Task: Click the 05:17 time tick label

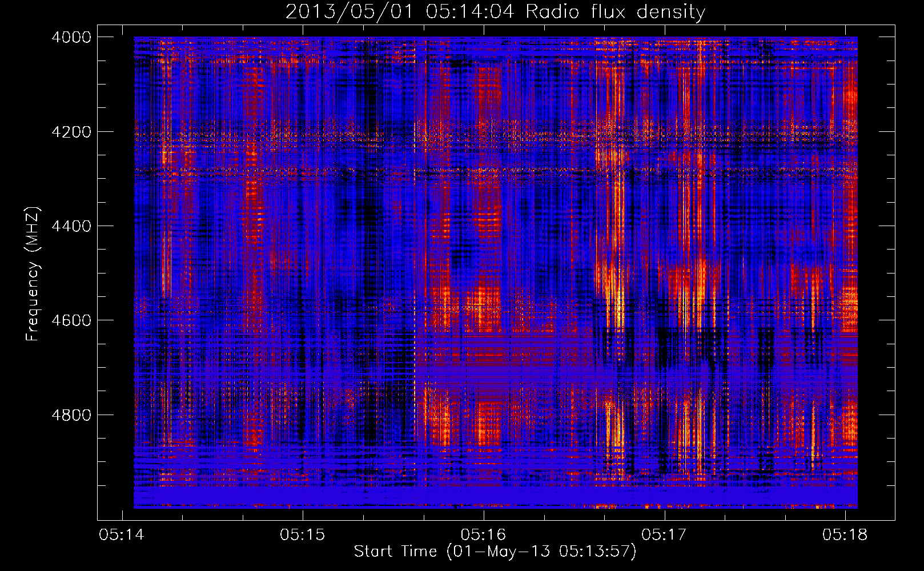Action: point(664,534)
